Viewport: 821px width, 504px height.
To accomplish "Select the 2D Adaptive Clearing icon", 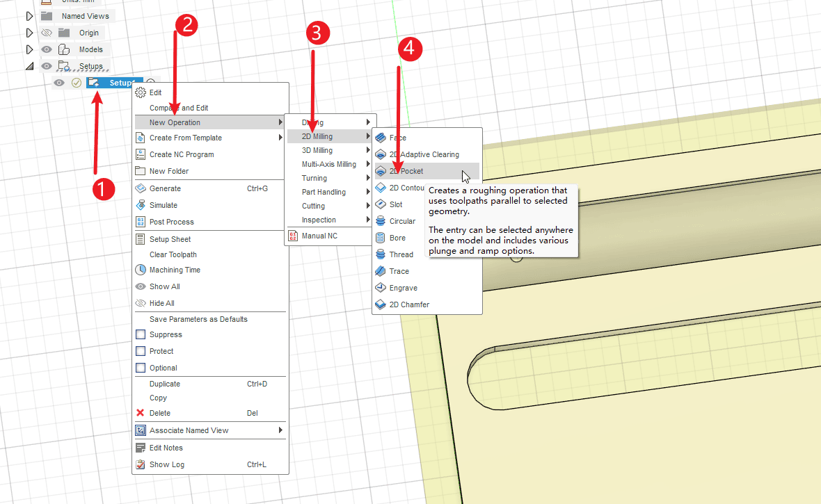I will pos(381,154).
